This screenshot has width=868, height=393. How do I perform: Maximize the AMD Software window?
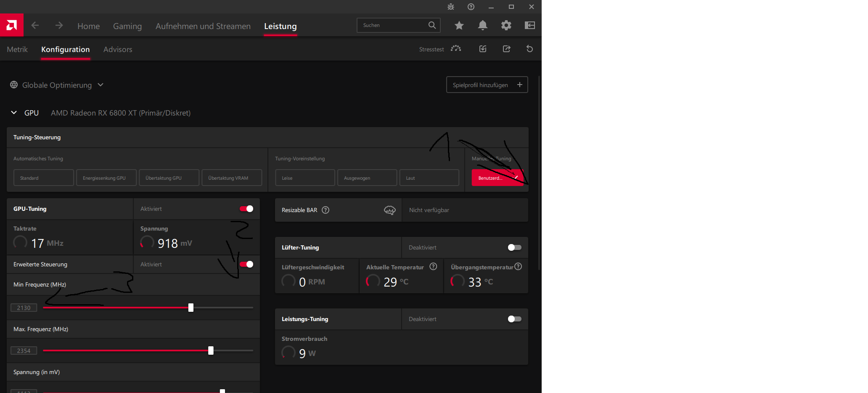coord(511,7)
